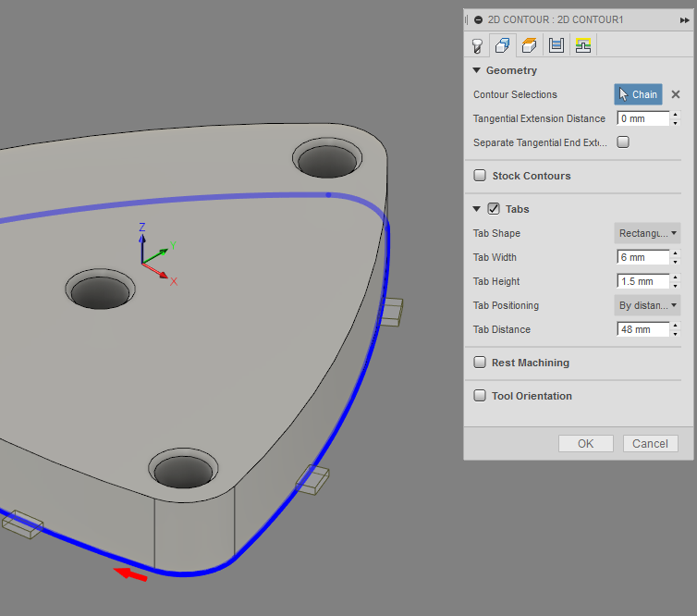This screenshot has height=616, width=697.
Task: Open the Linking tab icon
Action: point(582,44)
